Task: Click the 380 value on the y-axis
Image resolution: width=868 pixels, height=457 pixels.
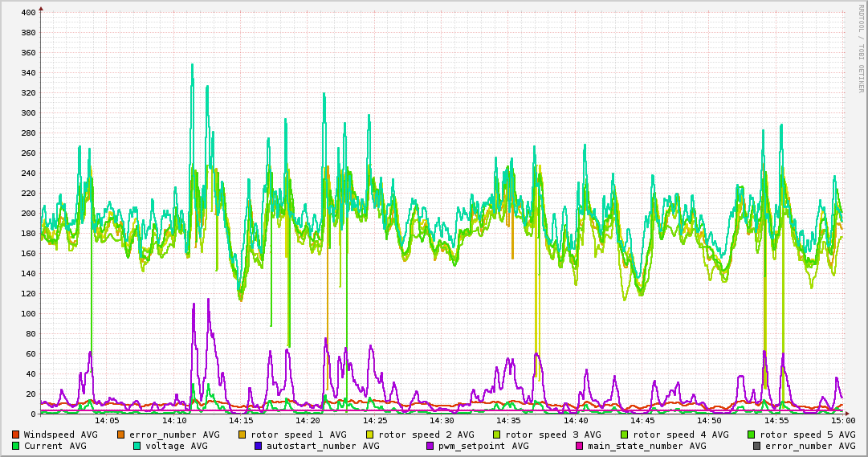Action: pyautogui.click(x=29, y=33)
